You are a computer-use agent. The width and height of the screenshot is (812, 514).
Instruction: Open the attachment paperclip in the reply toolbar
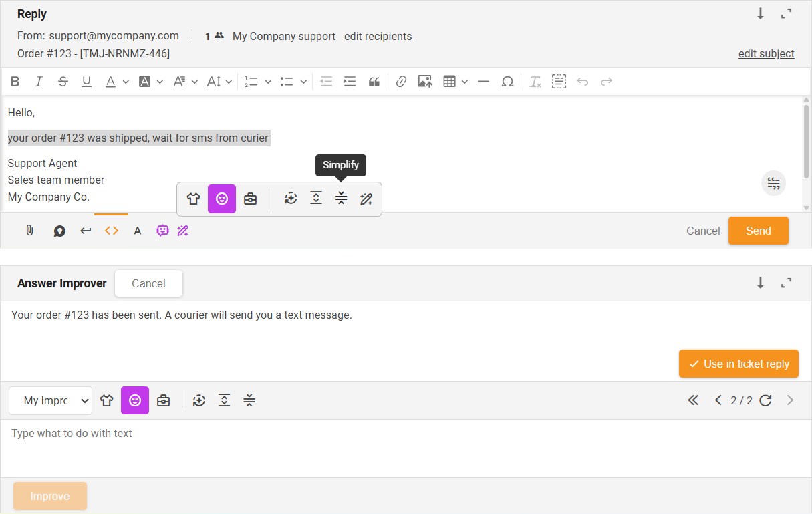28,231
